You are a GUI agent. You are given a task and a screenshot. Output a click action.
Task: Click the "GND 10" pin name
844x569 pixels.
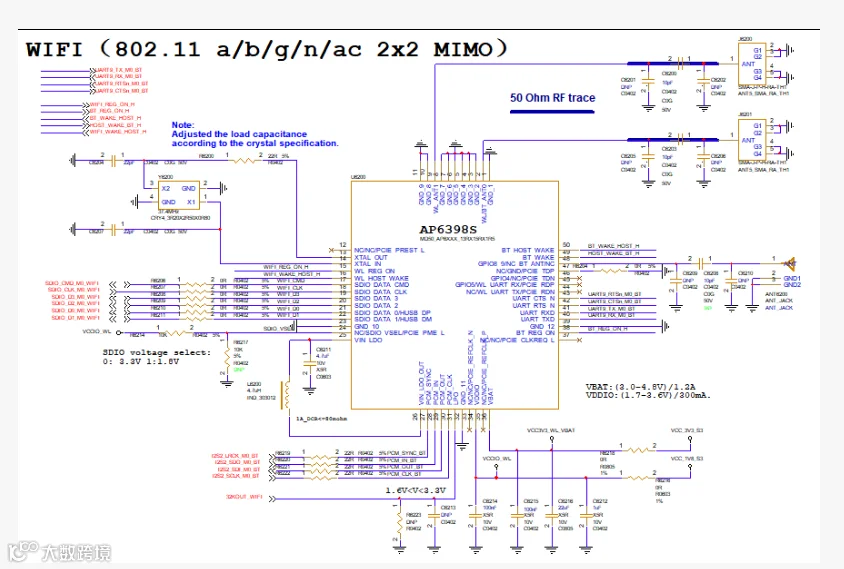[367, 326]
